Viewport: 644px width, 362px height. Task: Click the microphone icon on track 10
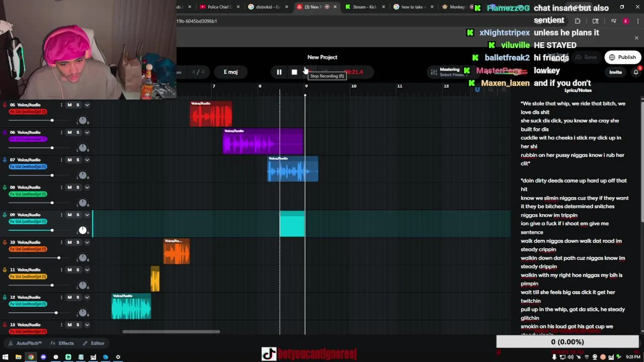[x=5, y=242]
